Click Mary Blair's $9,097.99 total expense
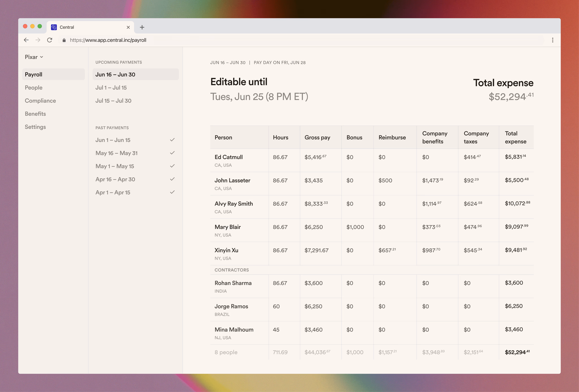The height and width of the screenshot is (392, 579). pyautogui.click(x=517, y=227)
